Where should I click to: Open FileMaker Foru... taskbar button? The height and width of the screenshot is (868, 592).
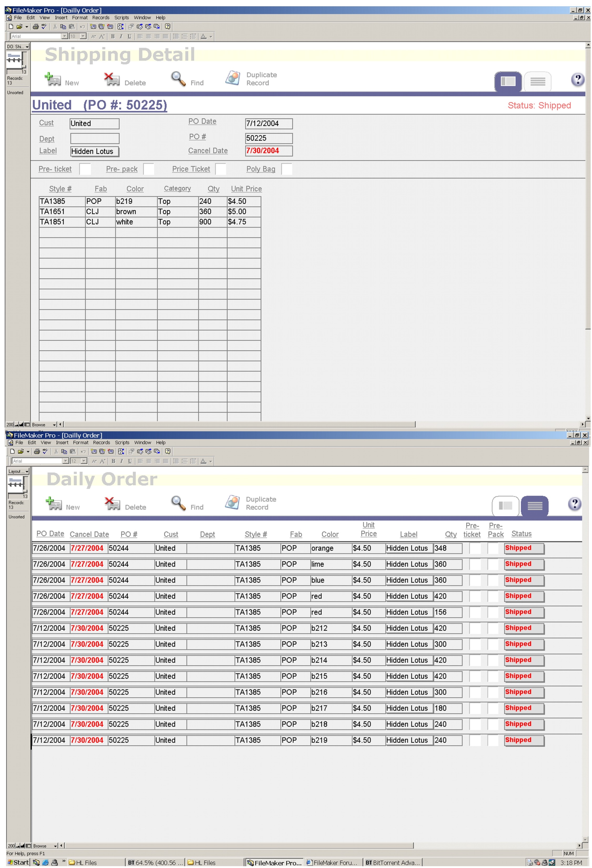333,863
